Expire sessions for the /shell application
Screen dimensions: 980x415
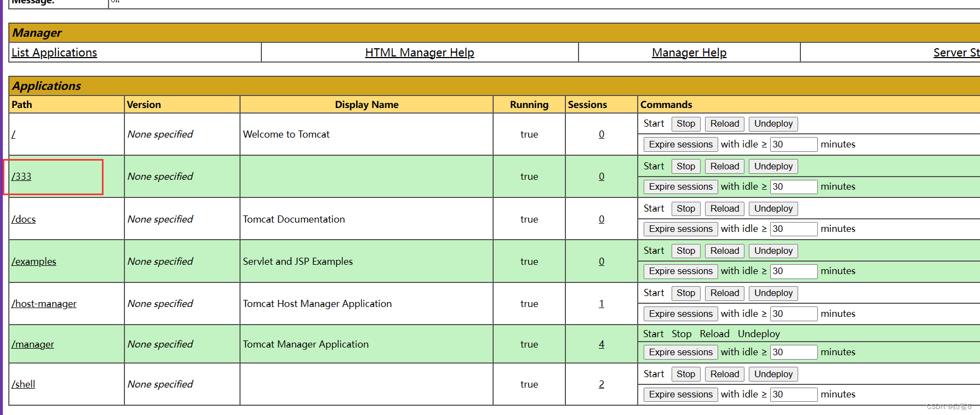point(681,395)
